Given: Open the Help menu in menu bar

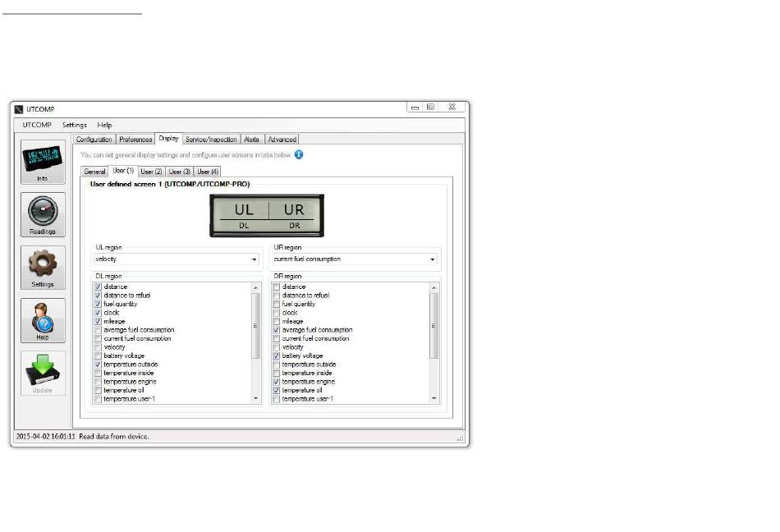Looking at the screenshot, I should pos(104,125).
